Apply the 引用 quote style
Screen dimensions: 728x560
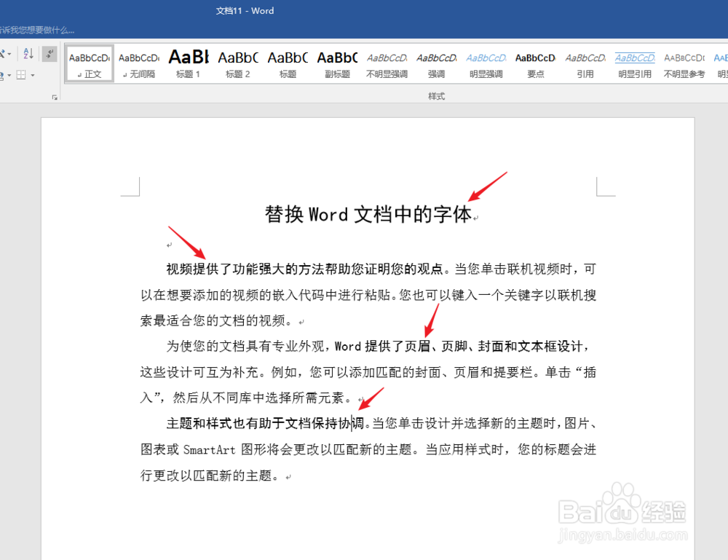(584, 63)
